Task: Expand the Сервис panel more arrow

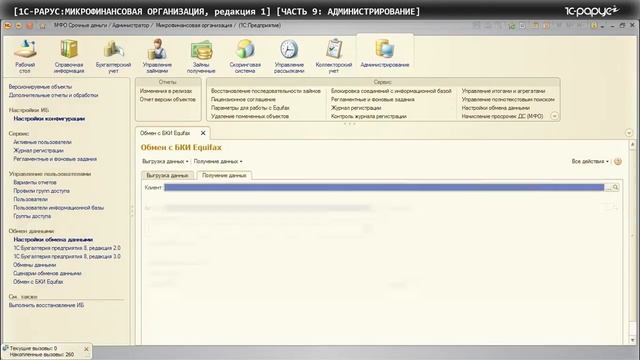Action: tap(554, 116)
